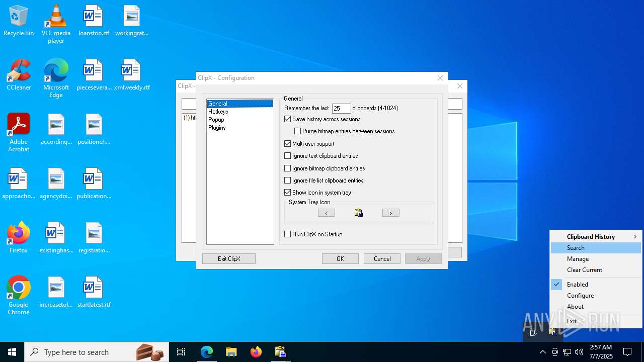Choose the previous system tray icon

[327, 213]
